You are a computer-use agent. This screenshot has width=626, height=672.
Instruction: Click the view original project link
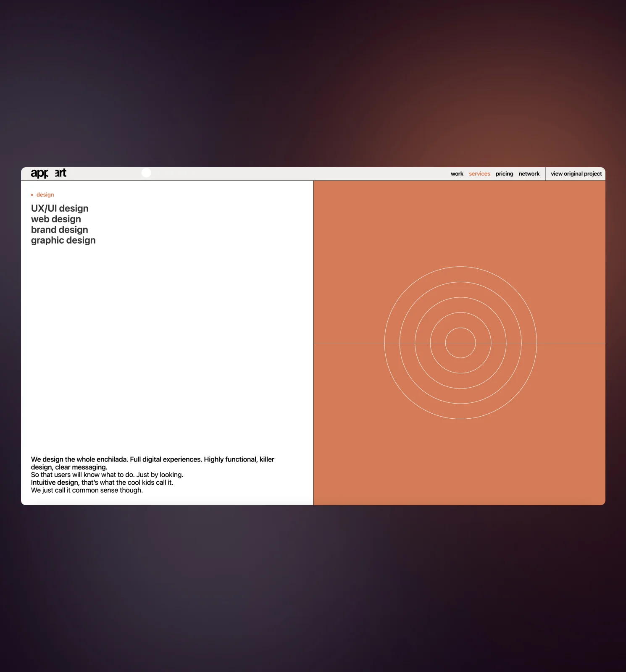point(576,174)
